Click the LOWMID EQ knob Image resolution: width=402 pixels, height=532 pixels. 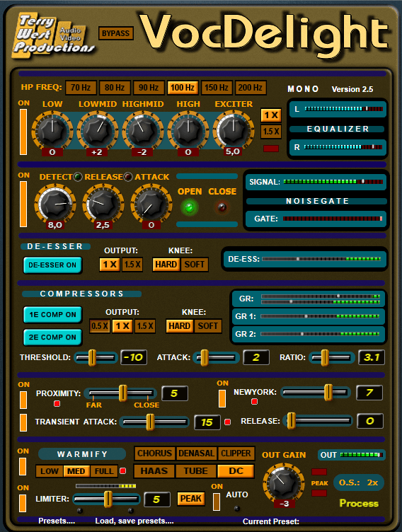(x=98, y=131)
